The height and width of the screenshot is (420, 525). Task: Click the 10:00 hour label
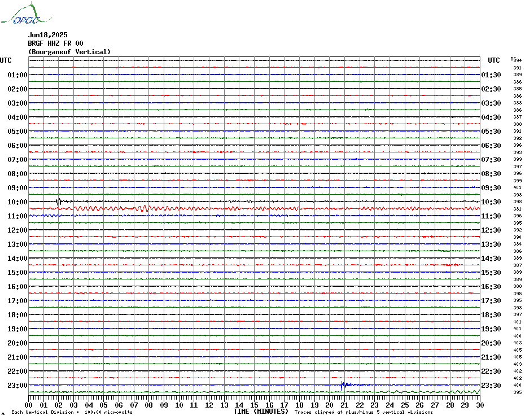coord(17,202)
